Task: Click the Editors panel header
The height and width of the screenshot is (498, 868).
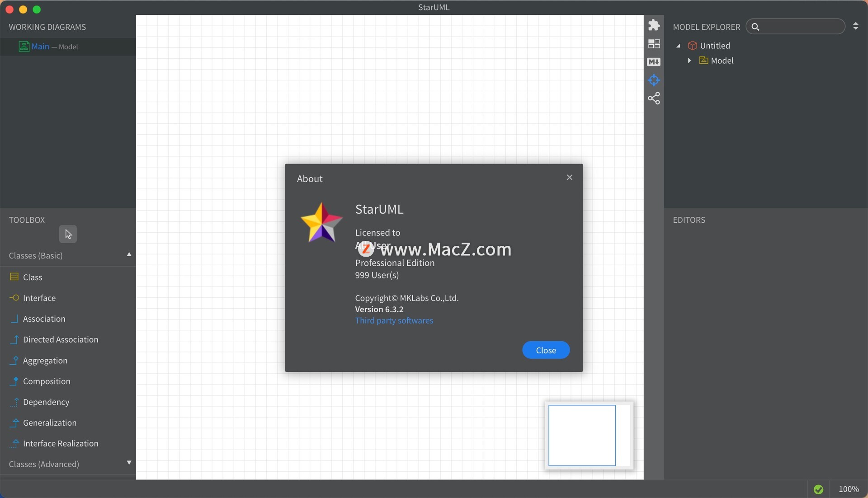Action: (x=689, y=220)
